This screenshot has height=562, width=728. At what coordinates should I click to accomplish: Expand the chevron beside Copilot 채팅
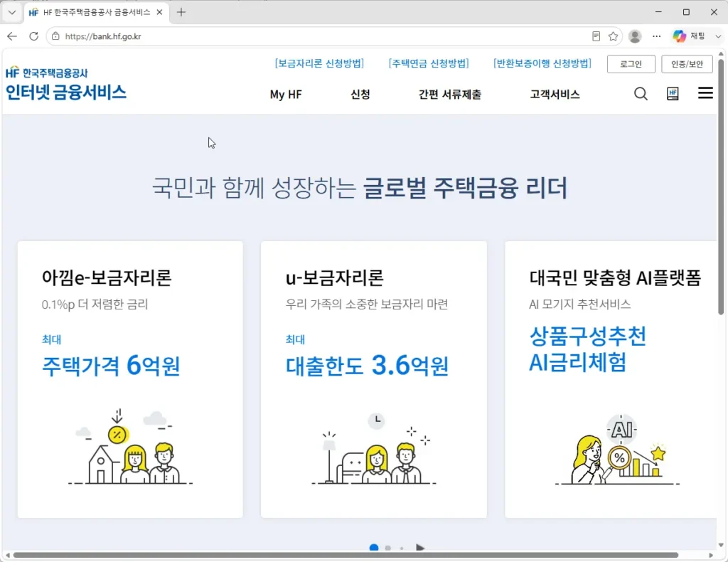click(718, 36)
